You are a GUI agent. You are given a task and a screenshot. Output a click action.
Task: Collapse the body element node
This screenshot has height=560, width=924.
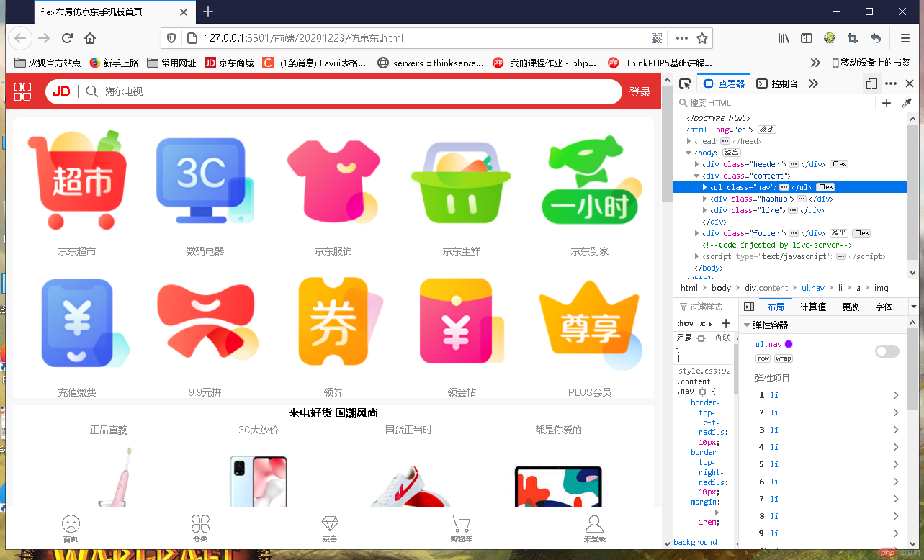click(689, 153)
